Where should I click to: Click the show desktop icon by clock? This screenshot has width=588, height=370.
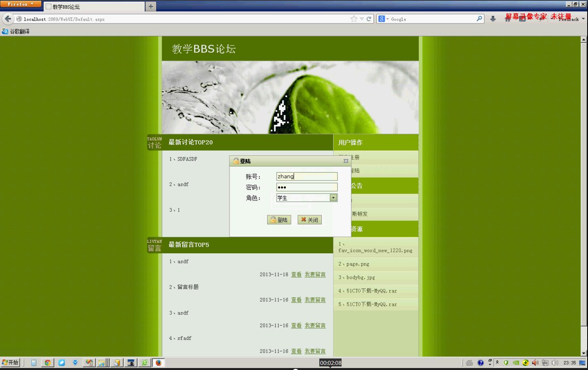582,362
